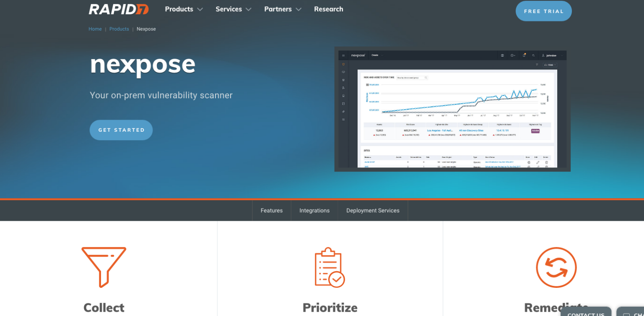
Task: Follow the Products breadcrumb link
Action: pyautogui.click(x=119, y=29)
